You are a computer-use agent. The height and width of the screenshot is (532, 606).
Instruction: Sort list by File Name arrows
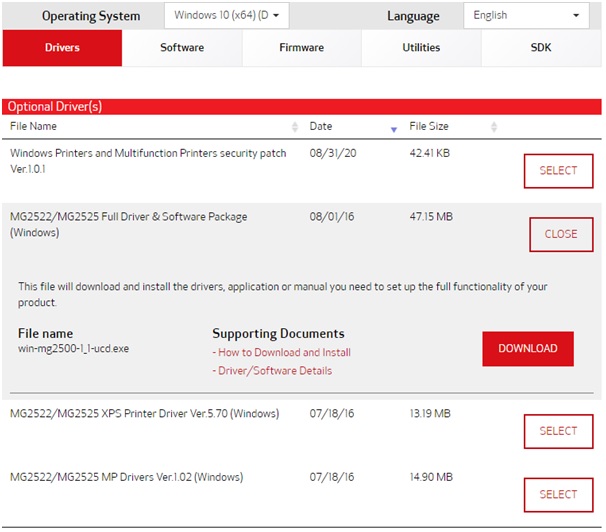[295, 127]
